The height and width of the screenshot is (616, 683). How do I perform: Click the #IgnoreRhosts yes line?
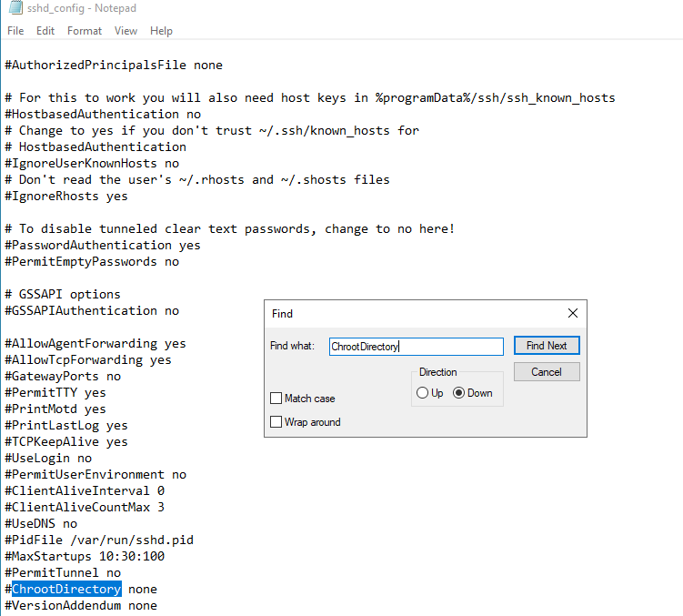(66, 197)
